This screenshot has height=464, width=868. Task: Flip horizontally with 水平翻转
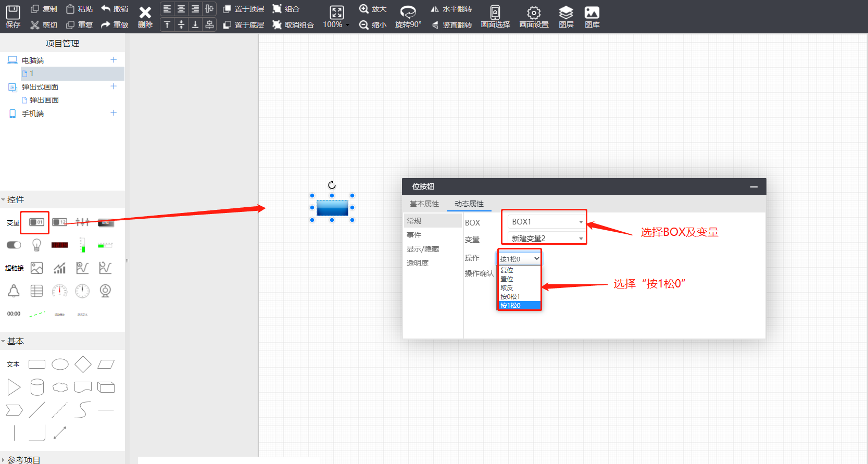451,9
